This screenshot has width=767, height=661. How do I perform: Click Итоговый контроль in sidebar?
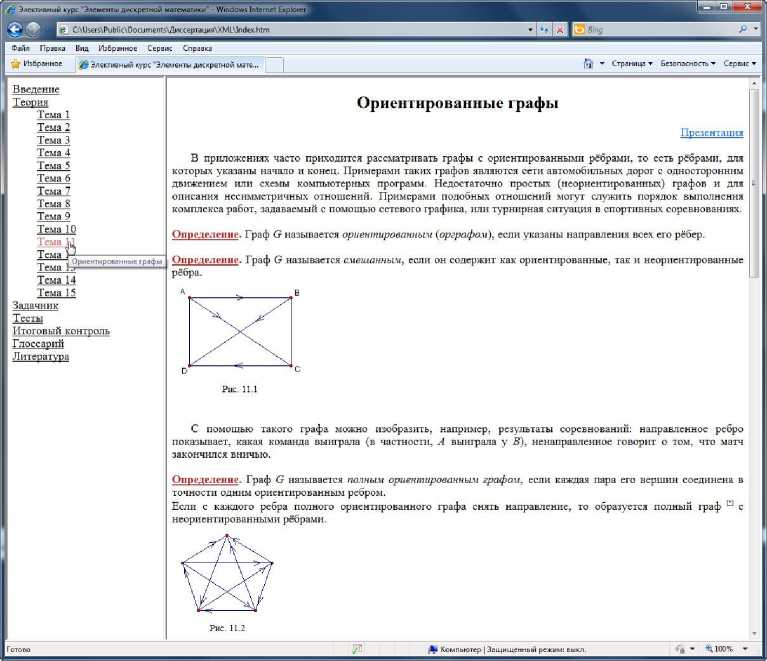[61, 331]
